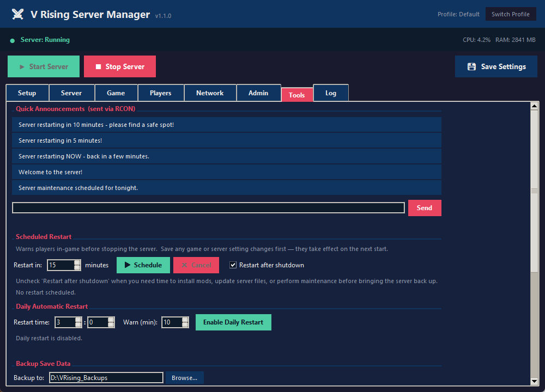This screenshot has width=545, height=392.
Task: Select the Network tab
Action: pos(210,93)
